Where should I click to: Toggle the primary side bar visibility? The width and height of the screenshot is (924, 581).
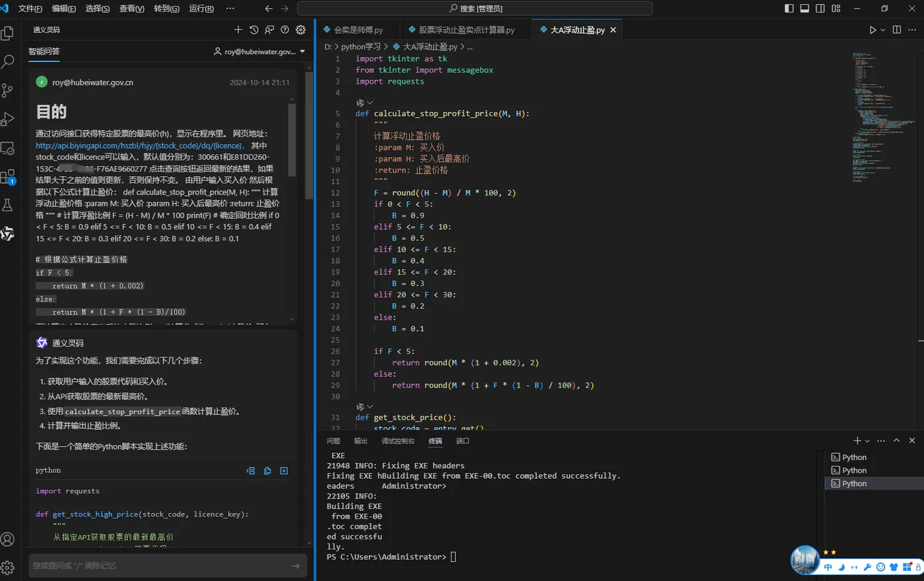point(789,9)
